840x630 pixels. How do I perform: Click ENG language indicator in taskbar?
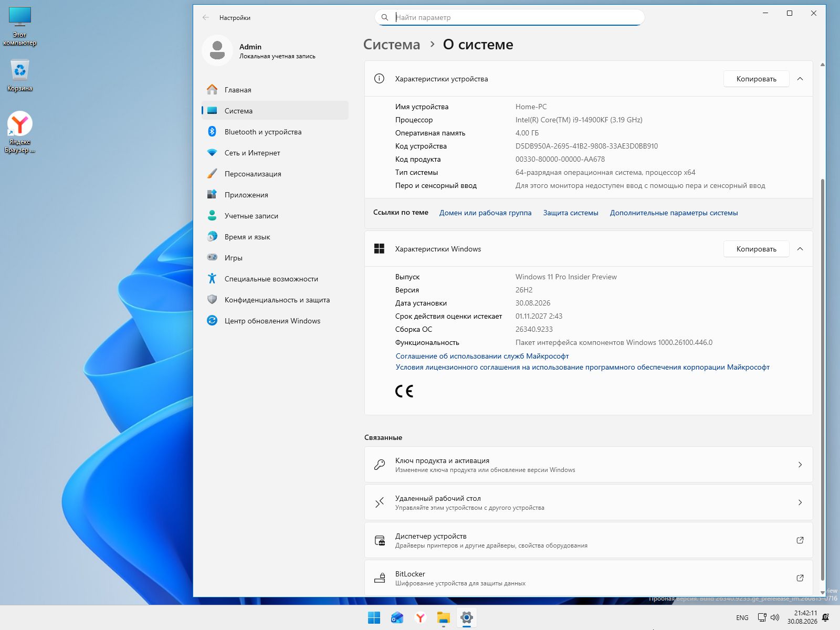pyautogui.click(x=742, y=618)
